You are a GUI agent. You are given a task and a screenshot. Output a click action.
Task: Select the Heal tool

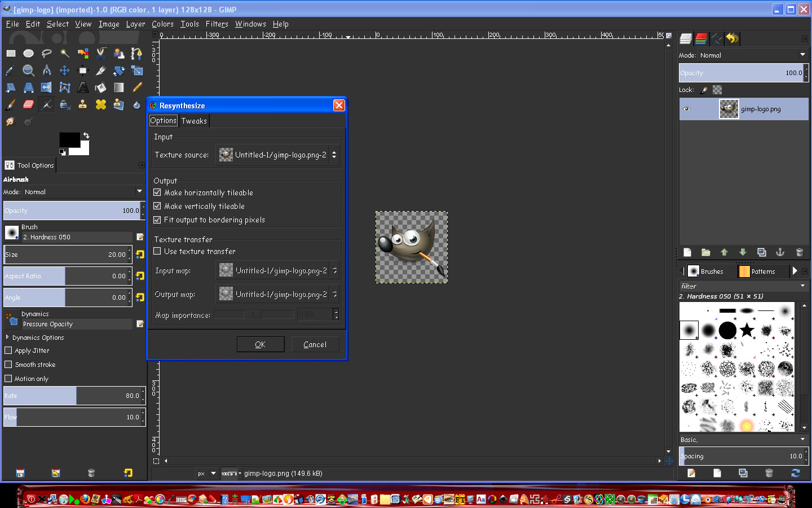click(101, 104)
